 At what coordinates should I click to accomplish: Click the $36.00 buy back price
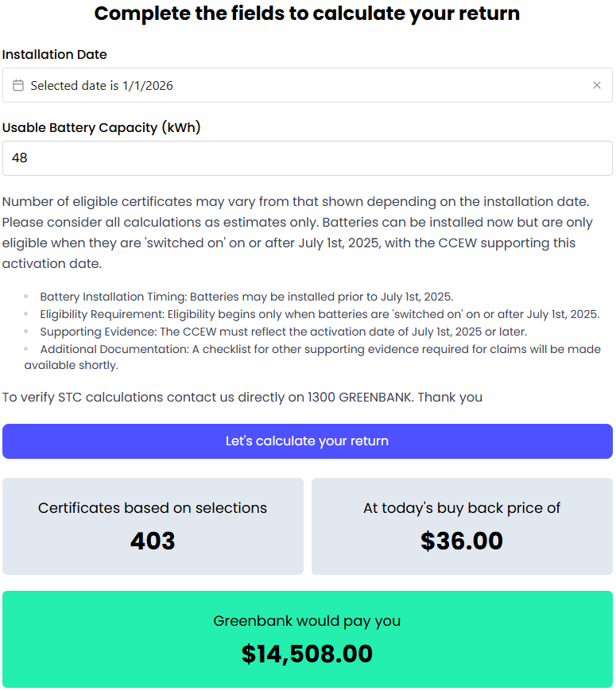tap(462, 542)
